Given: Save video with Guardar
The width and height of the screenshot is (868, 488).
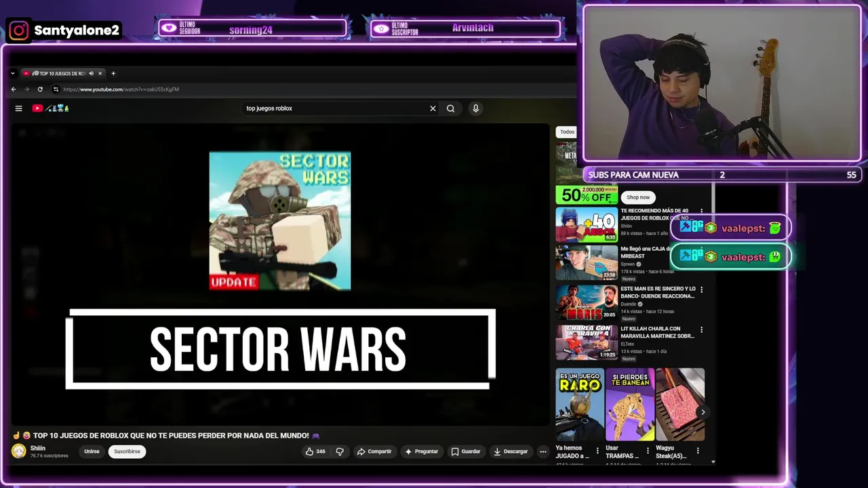Looking at the screenshot, I should click(x=466, y=451).
